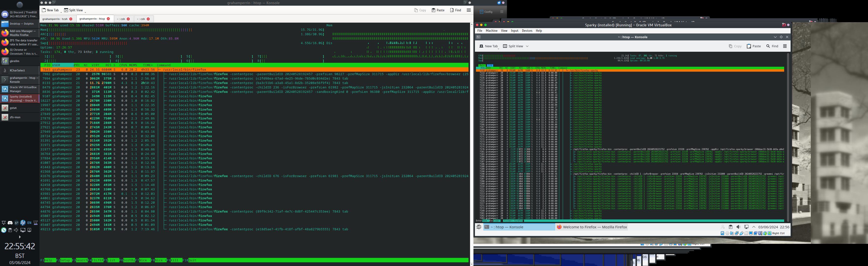
Task: Open the hamburger menu in the host Konsole
Action: pos(469,10)
